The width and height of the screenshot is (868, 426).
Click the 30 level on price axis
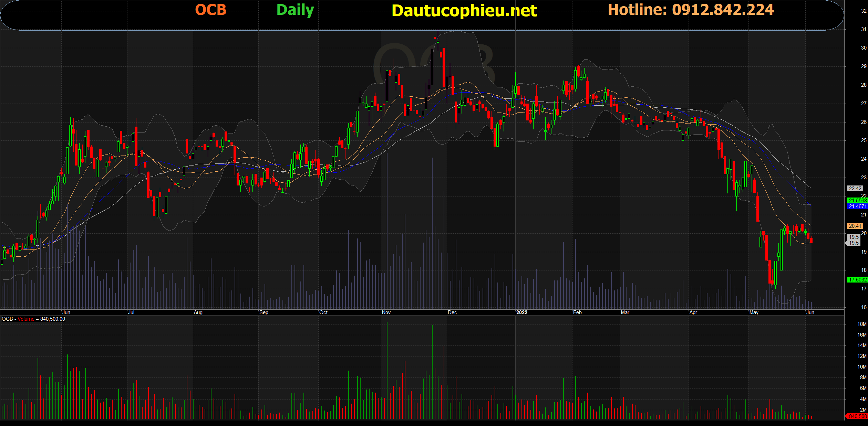[x=864, y=48]
